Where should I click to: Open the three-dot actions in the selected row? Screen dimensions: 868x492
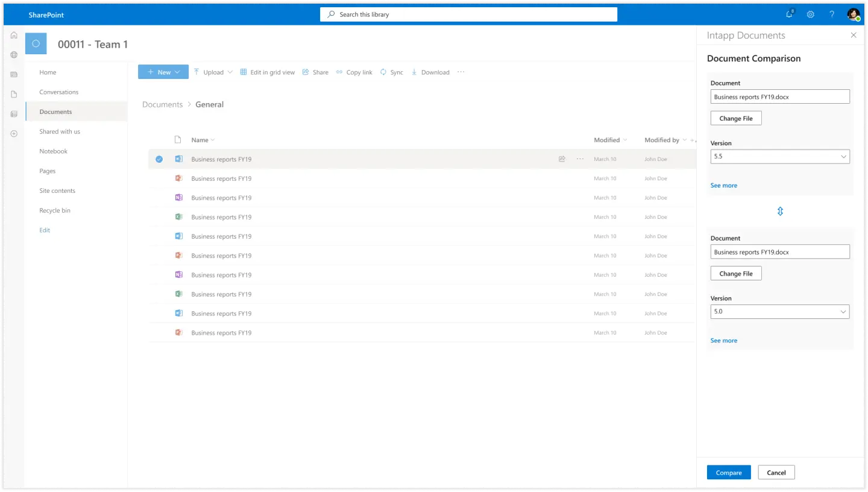[580, 159]
